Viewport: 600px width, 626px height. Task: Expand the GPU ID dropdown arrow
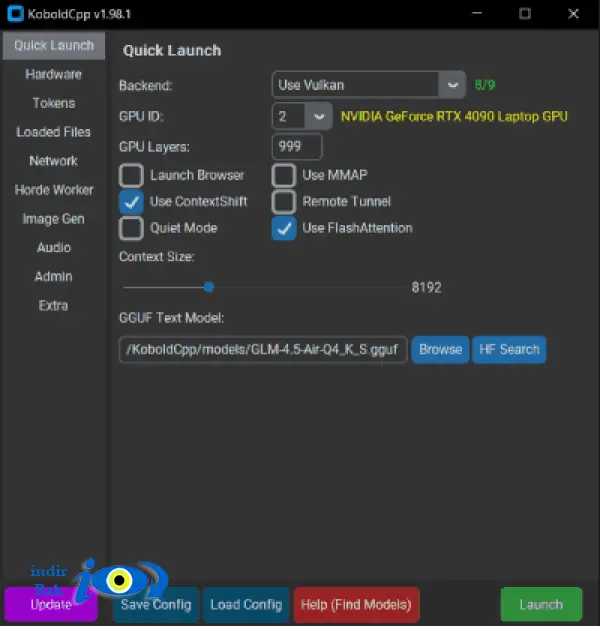pos(319,117)
